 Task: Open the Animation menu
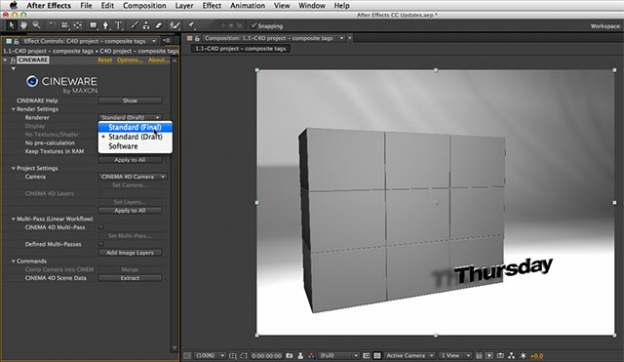point(247,6)
